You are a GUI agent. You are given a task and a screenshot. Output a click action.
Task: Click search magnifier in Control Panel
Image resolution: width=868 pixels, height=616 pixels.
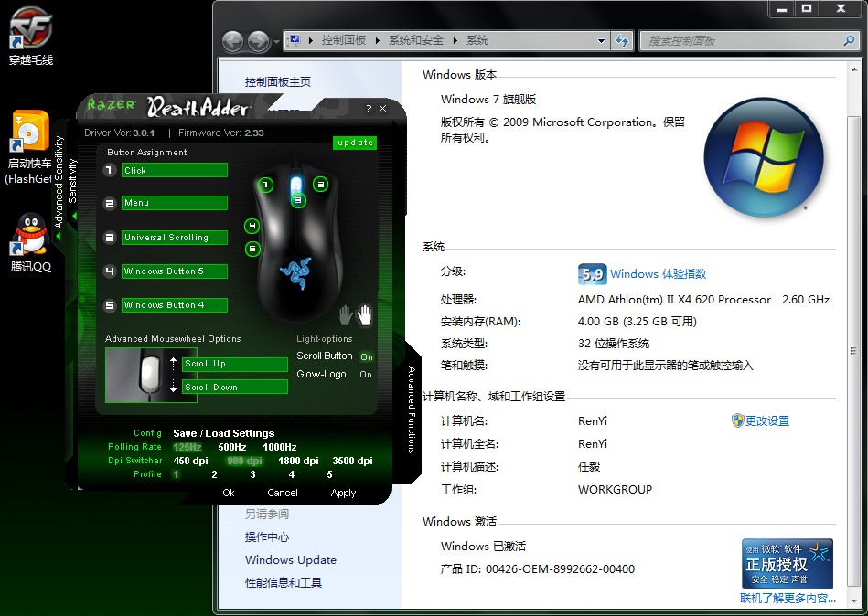[849, 40]
